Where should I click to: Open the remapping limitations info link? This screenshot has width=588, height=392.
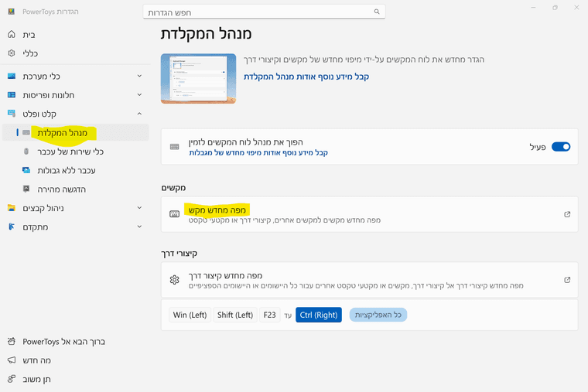click(258, 152)
